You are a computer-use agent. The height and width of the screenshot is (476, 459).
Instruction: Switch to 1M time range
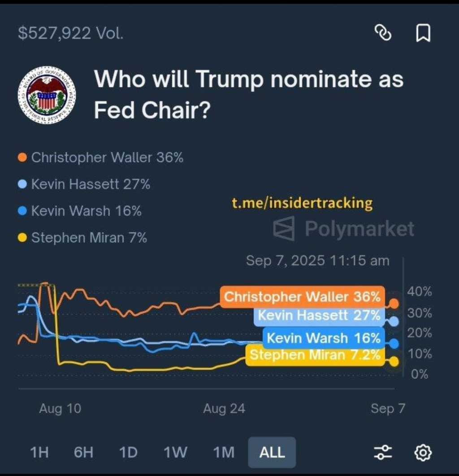point(223,452)
